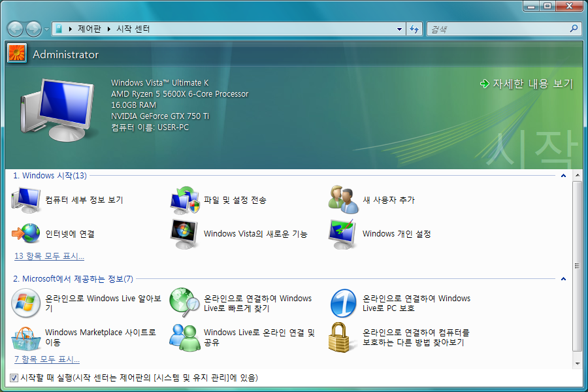Viewport: 588px width, 392px height.
Task: Click the Windows Marketplace basket icon
Action: [25, 338]
